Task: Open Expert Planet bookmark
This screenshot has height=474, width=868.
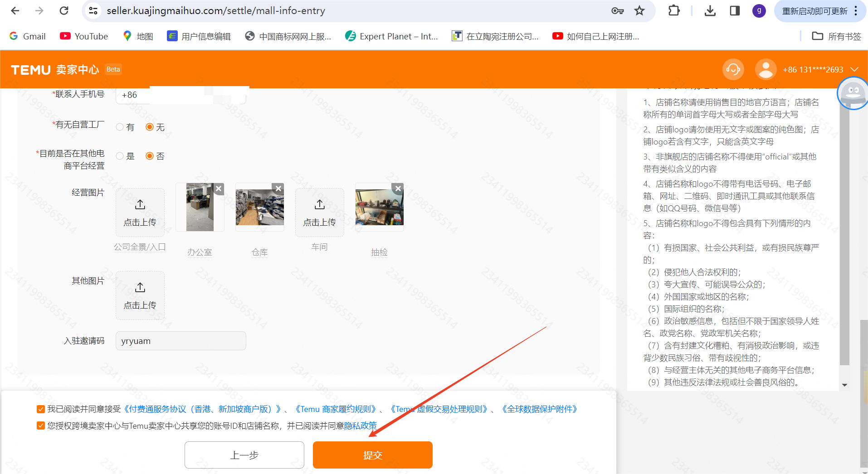Action: [392, 36]
